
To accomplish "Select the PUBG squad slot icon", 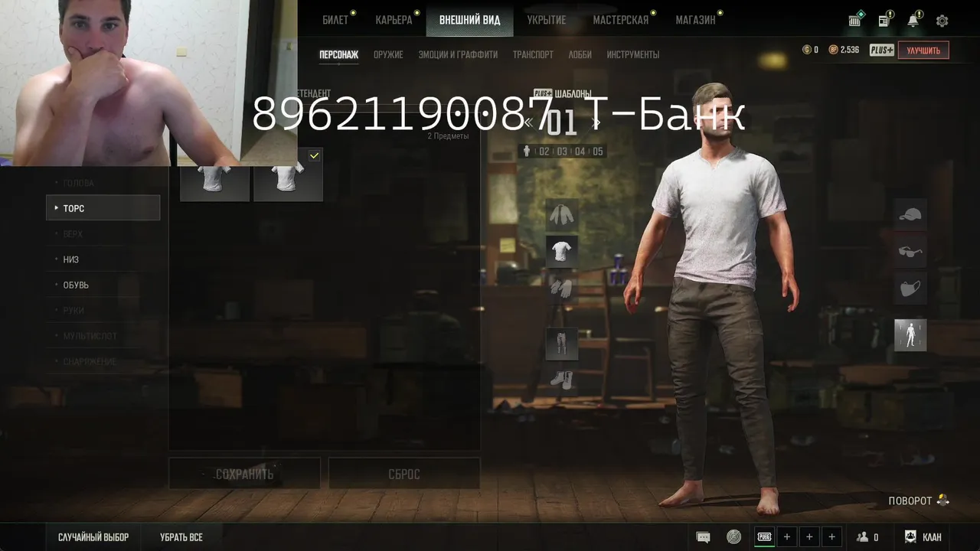I will click(x=764, y=537).
